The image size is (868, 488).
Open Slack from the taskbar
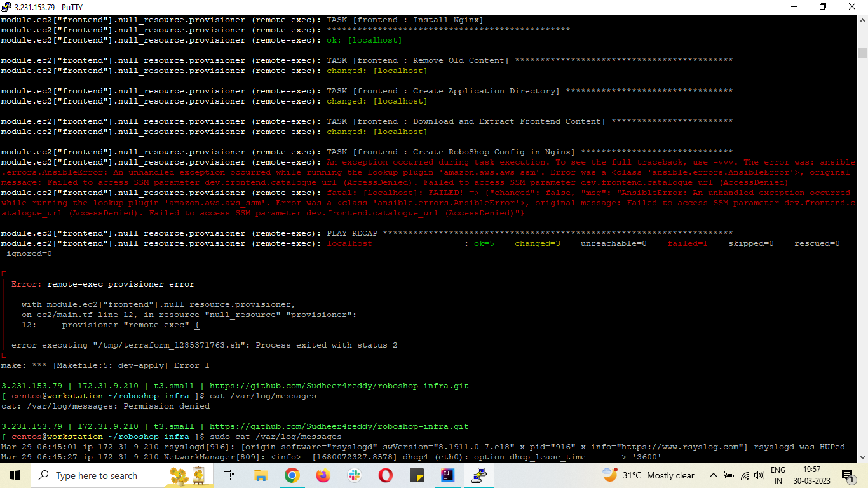coord(354,475)
